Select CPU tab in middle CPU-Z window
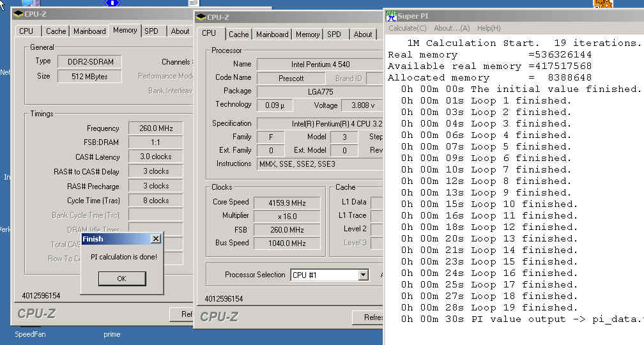The image size is (644, 345). (x=209, y=33)
